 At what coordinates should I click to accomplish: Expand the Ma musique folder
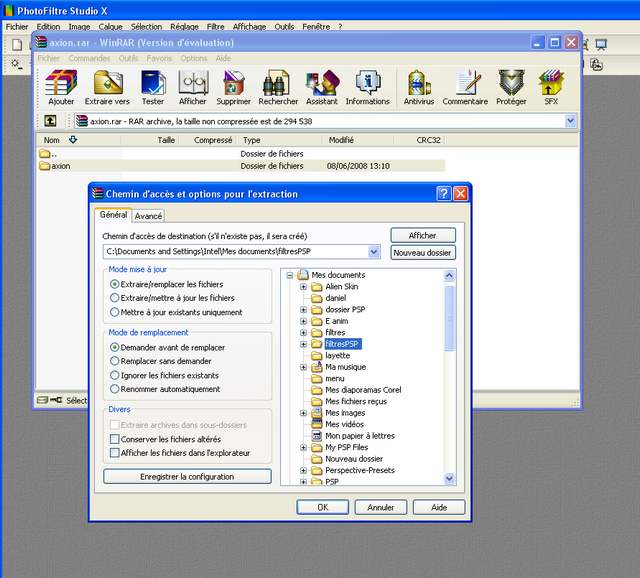click(303, 367)
